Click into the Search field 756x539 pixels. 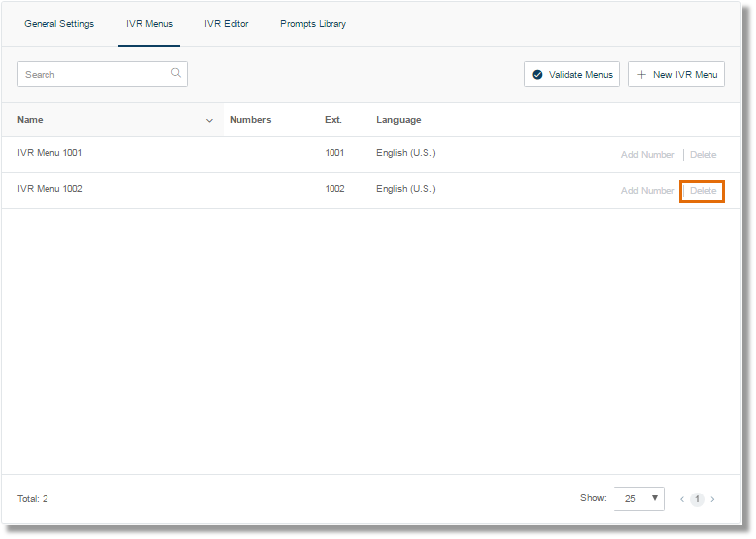[102, 74]
